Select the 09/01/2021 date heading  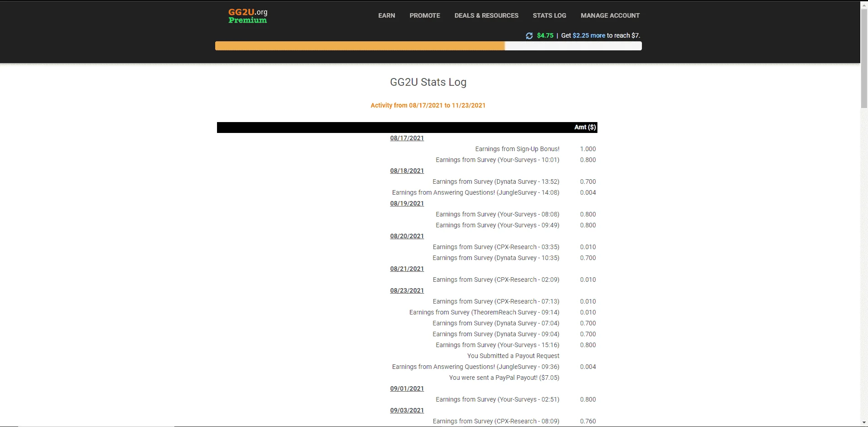tap(407, 388)
